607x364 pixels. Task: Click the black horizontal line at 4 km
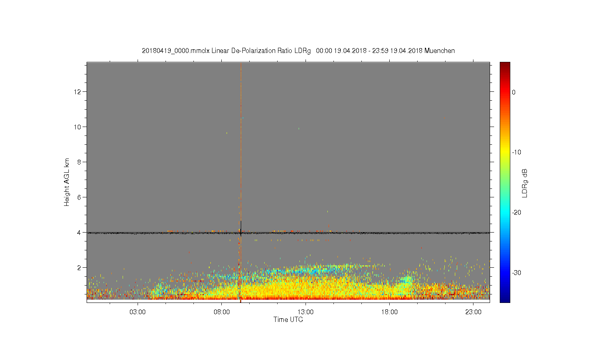(288, 233)
